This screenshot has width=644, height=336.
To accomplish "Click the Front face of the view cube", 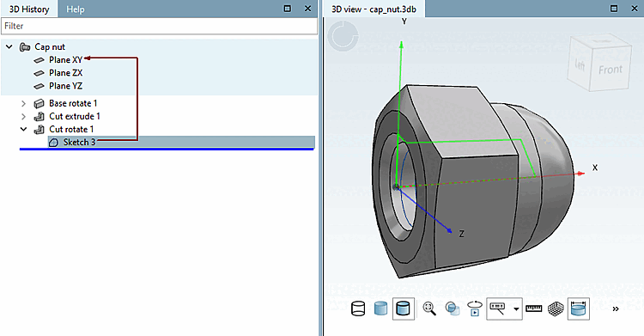I will [610, 70].
